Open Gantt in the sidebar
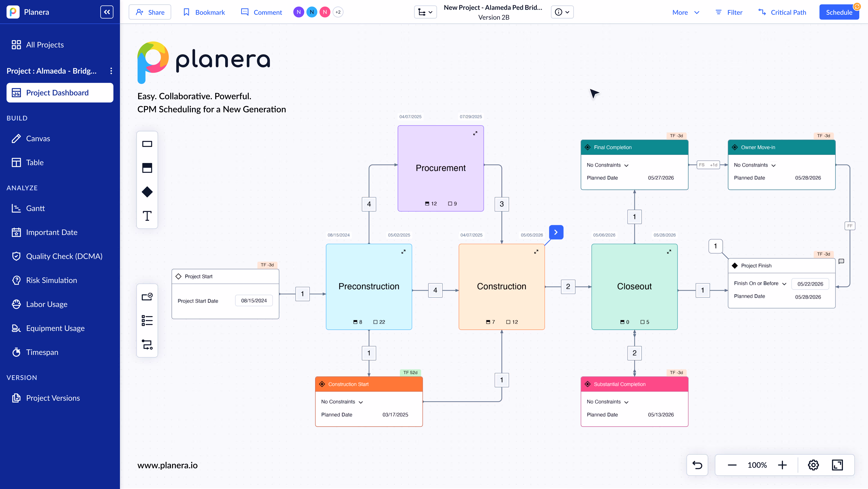The width and height of the screenshot is (868, 489). pos(35,208)
